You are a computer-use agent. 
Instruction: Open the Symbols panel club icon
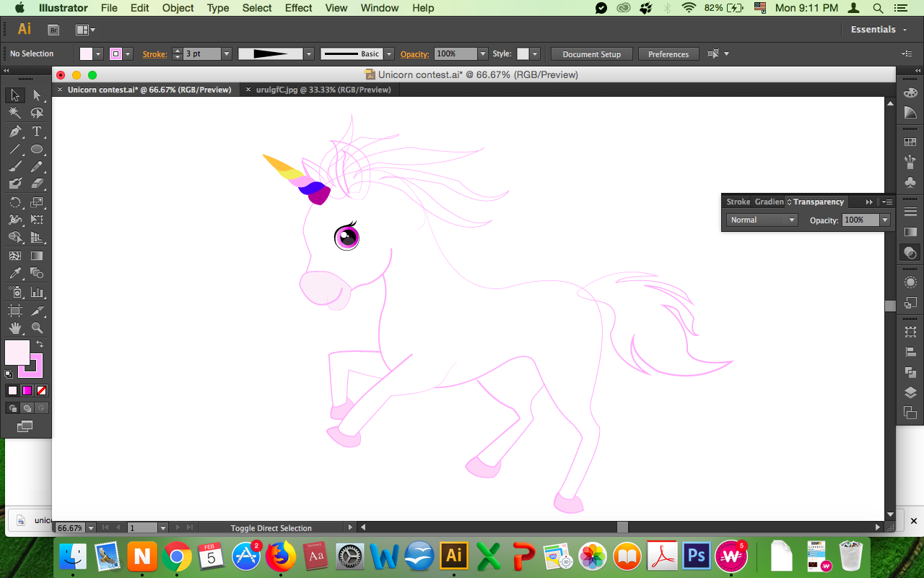click(x=910, y=182)
